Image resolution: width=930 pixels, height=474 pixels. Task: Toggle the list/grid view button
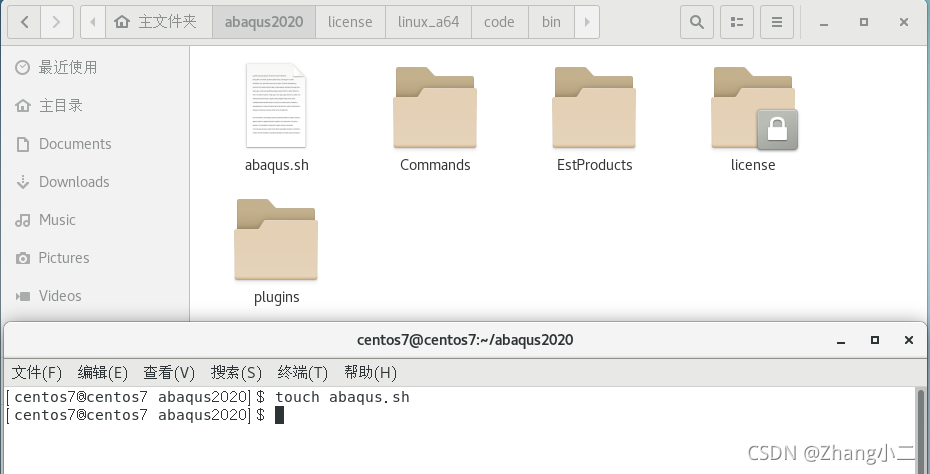[x=736, y=21]
